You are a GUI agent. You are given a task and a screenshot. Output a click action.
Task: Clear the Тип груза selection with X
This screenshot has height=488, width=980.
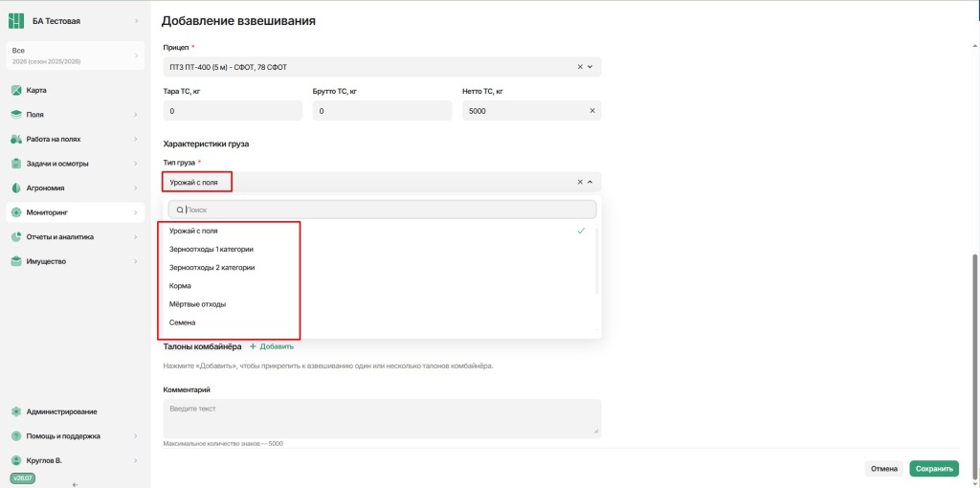pyautogui.click(x=579, y=182)
